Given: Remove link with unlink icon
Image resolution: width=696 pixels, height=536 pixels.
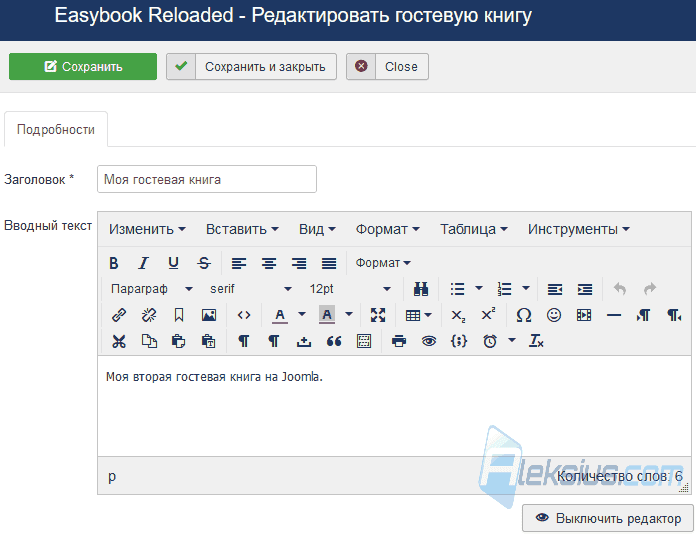Looking at the screenshot, I should click(149, 315).
